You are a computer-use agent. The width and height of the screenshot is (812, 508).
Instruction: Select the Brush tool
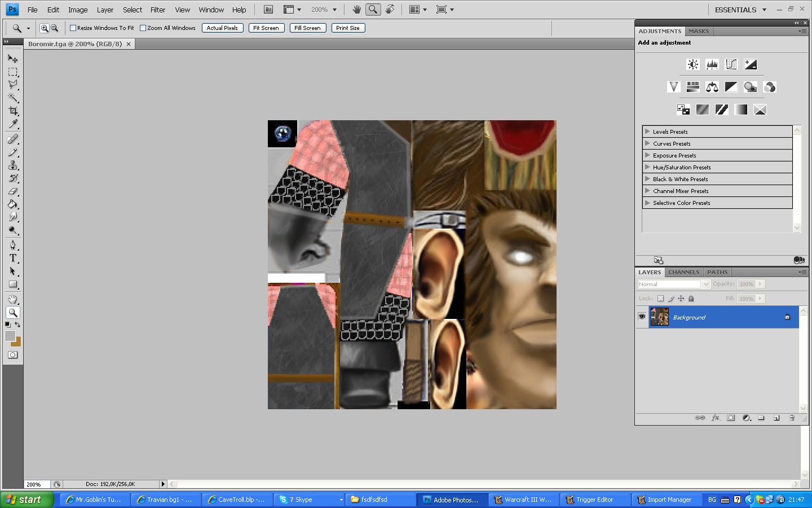click(x=13, y=152)
